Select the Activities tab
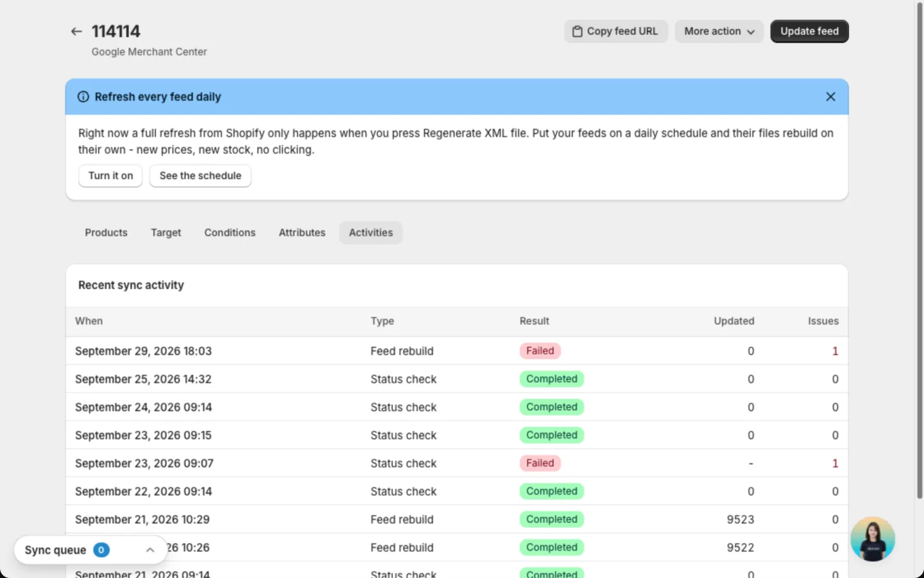This screenshot has width=924, height=578. click(x=371, y=232)
